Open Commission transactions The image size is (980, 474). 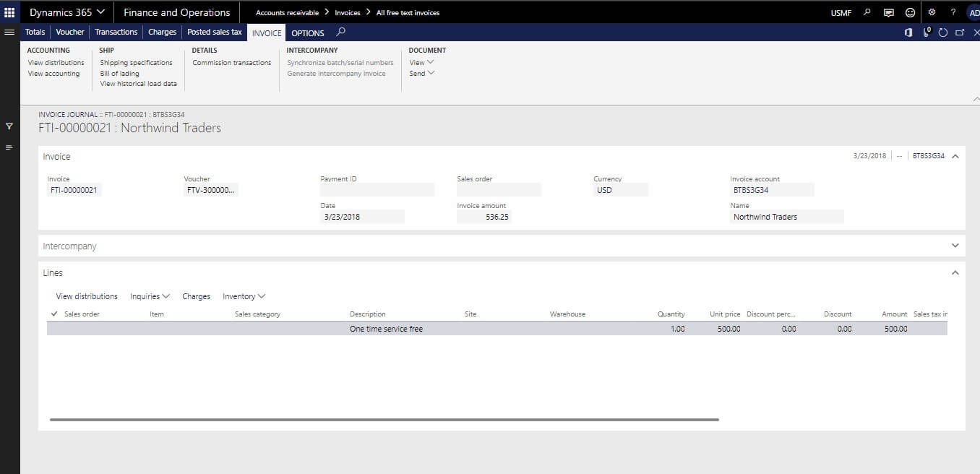(232, 63)
